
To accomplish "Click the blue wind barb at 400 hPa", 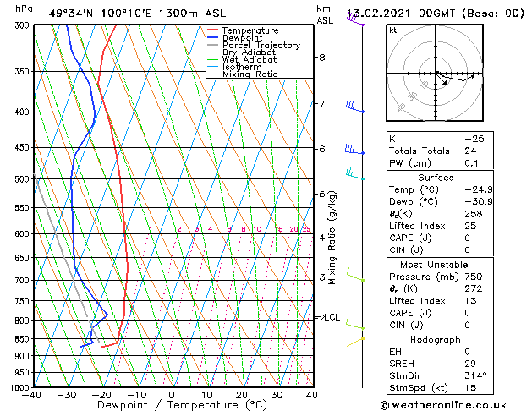I will [355, 107].
